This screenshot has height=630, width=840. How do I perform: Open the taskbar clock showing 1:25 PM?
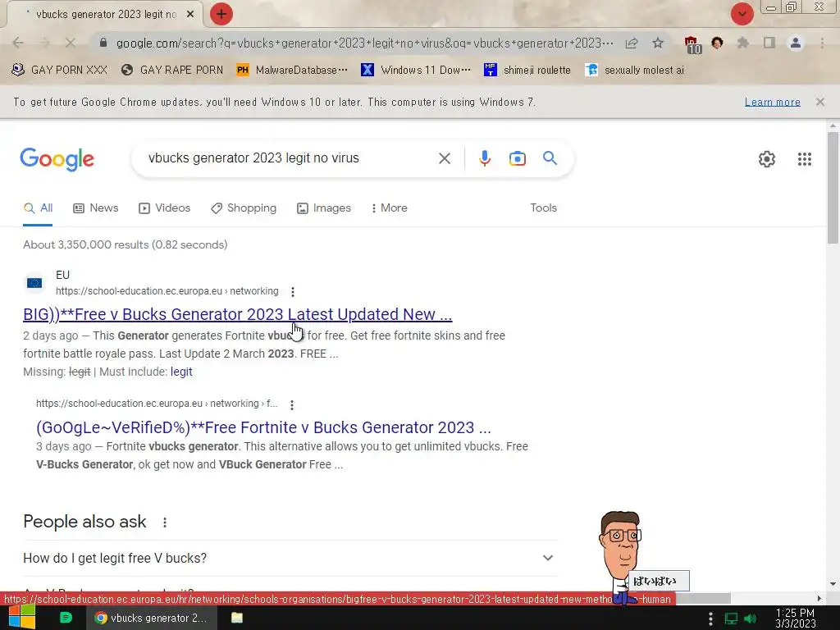click(796, 619)
